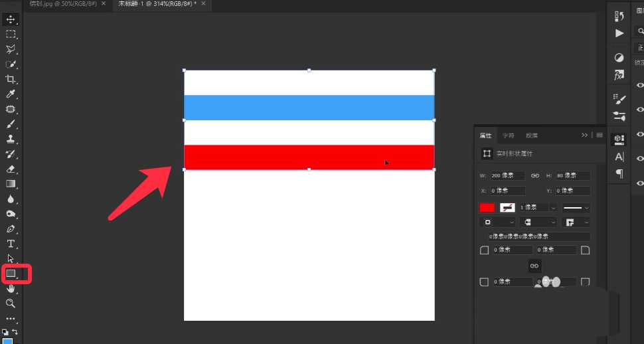Viewport: 644px width, 344px height.
Task: Open the red fill color swatch
Action: point(487,208)
